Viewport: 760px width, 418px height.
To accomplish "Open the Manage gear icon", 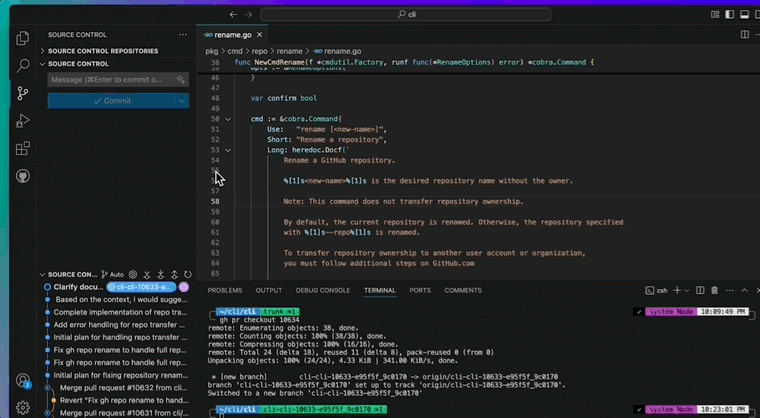I will click(x=22, y=407).
